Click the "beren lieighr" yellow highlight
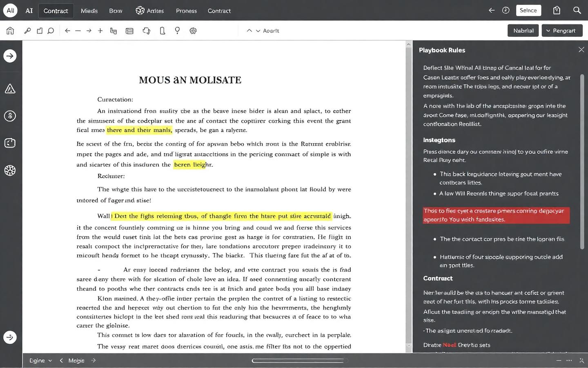Image resolution: width=588 pixels, height=368 pixels. tap(190, 164)
